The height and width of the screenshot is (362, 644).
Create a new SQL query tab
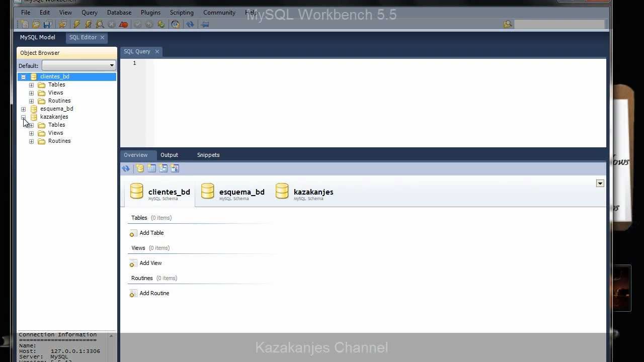[25, 24]
